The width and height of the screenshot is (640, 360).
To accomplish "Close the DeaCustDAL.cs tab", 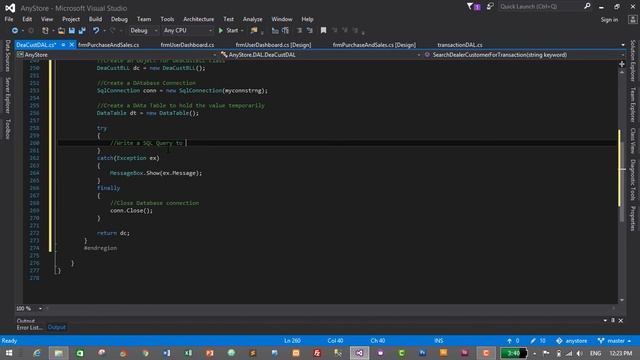I will [x=71, y=44].
